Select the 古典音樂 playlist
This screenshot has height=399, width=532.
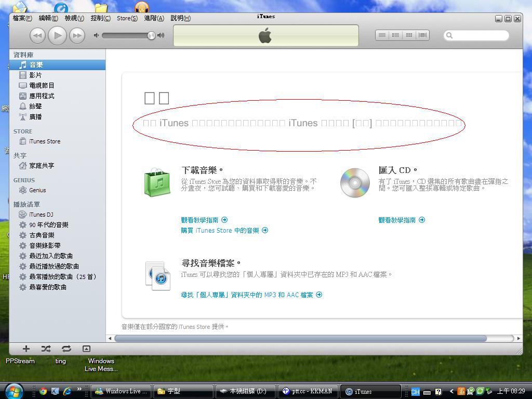click(57, 235)
